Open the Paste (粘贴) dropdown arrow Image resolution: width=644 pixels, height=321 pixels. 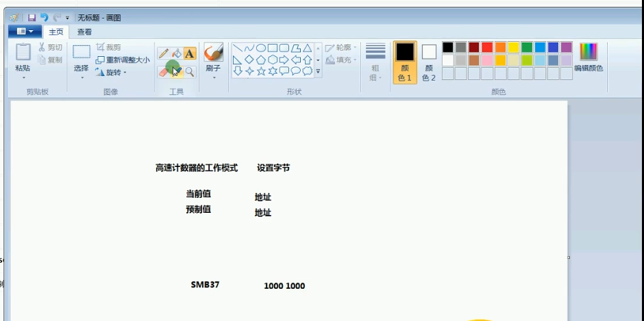click(x=23, y=77)
